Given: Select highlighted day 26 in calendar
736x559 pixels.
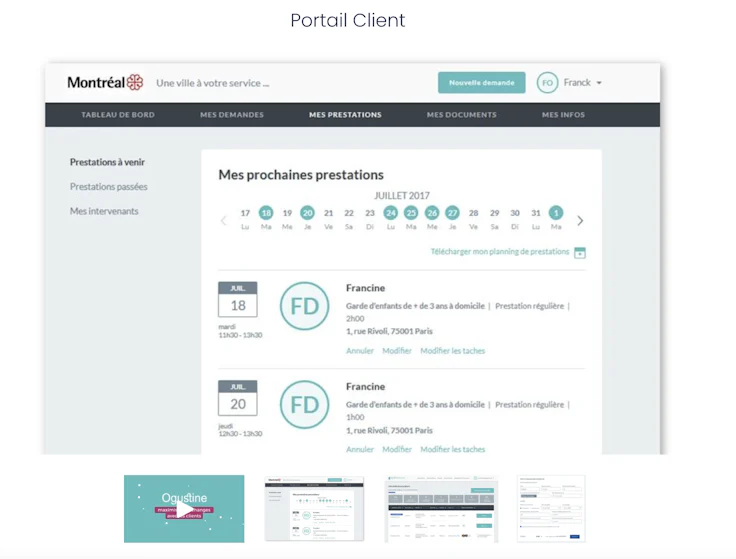Looking at the screenshot, I should 432,213.
